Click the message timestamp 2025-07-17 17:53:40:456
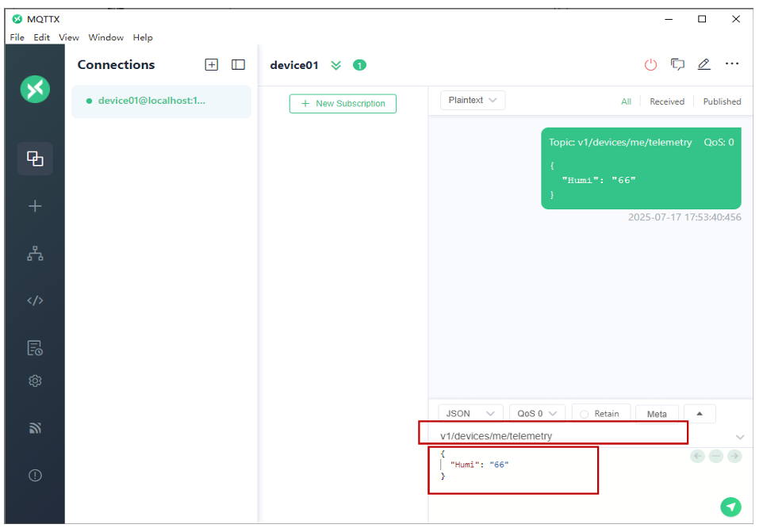Screen dimensions: 763x532 click(684, 217)
